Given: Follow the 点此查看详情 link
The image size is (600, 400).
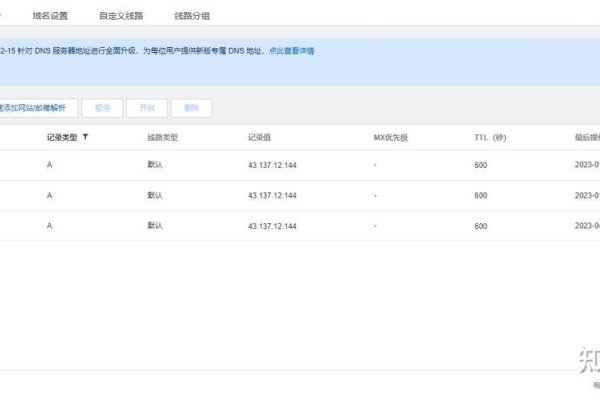Looking at the screenshot, I should pos(291,50).
